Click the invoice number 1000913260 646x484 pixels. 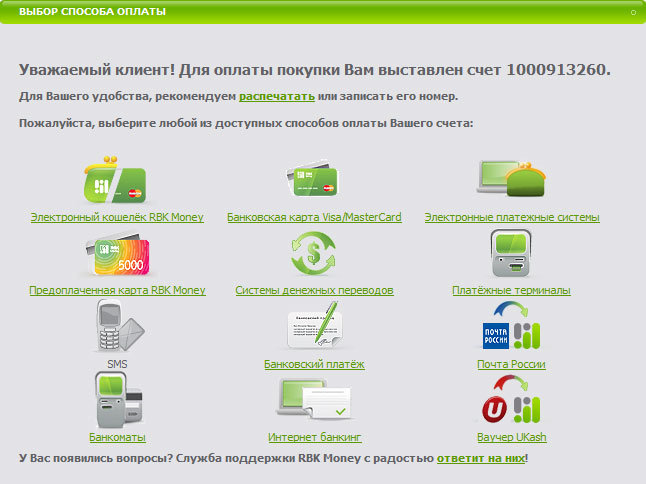[556, 70]
